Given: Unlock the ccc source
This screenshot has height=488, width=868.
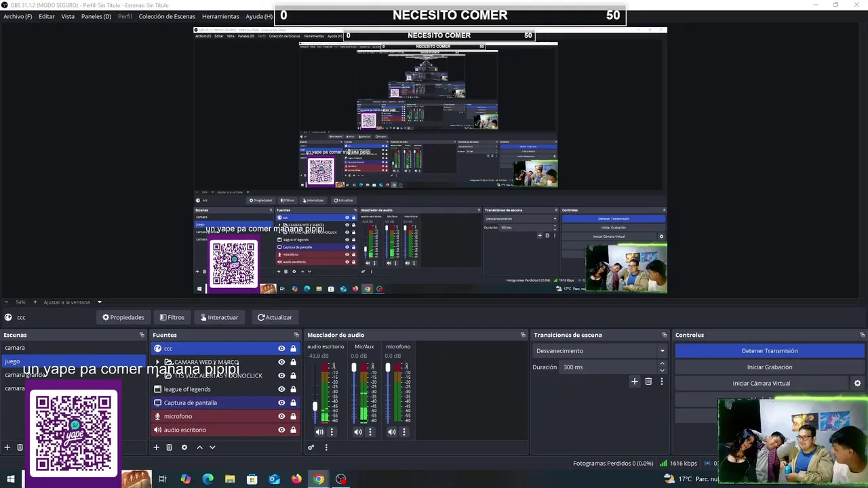Looking at the screenshot, I should point(293,348).
